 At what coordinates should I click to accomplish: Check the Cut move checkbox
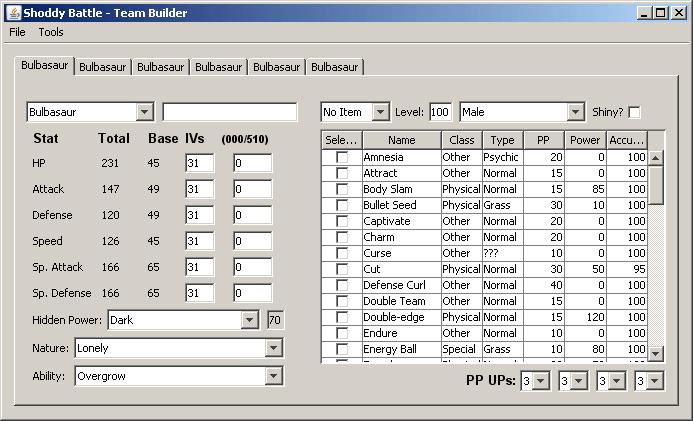(x=342, y=269)
